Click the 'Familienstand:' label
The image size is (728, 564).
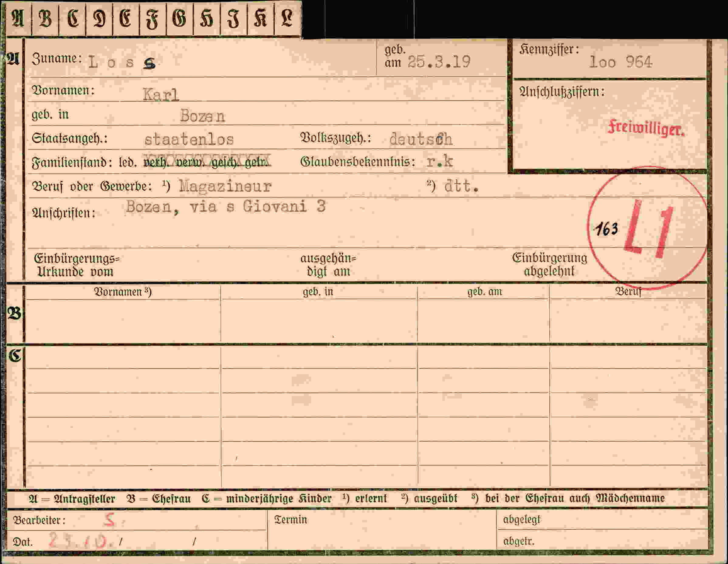pos(72,162)
